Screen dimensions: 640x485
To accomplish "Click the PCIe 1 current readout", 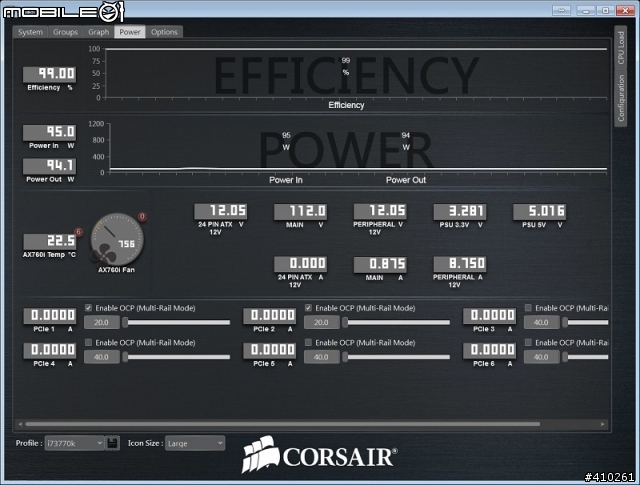I will pyautogui.click(x=50, y=316).
